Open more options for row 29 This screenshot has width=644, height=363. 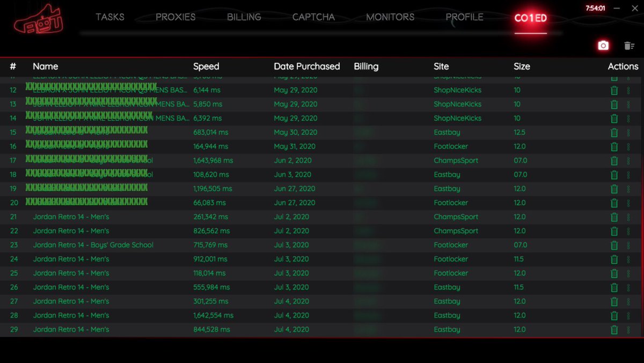pos(628,330)
